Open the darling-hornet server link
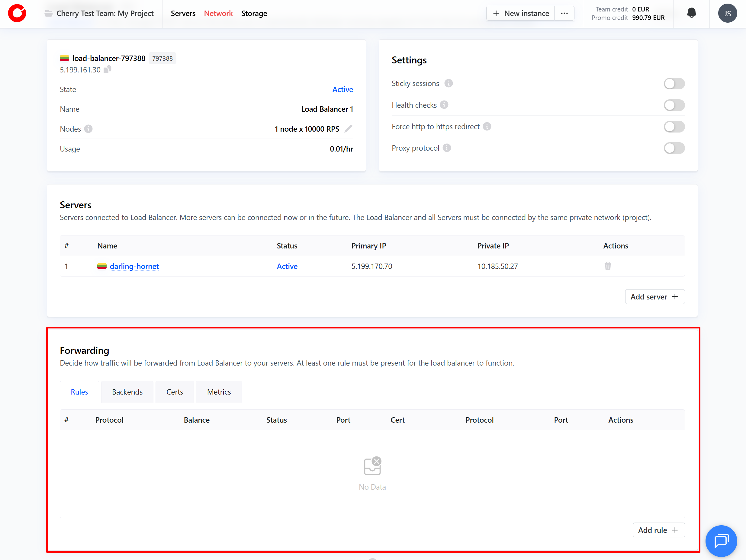 134,266
